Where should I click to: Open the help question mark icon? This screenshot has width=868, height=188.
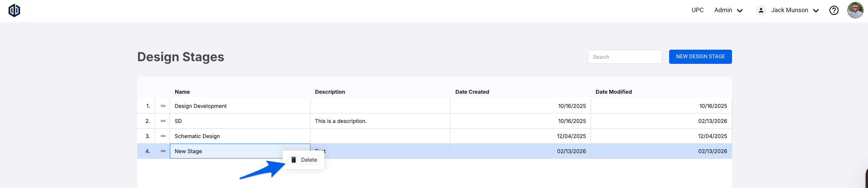click(x=834, y=10)
